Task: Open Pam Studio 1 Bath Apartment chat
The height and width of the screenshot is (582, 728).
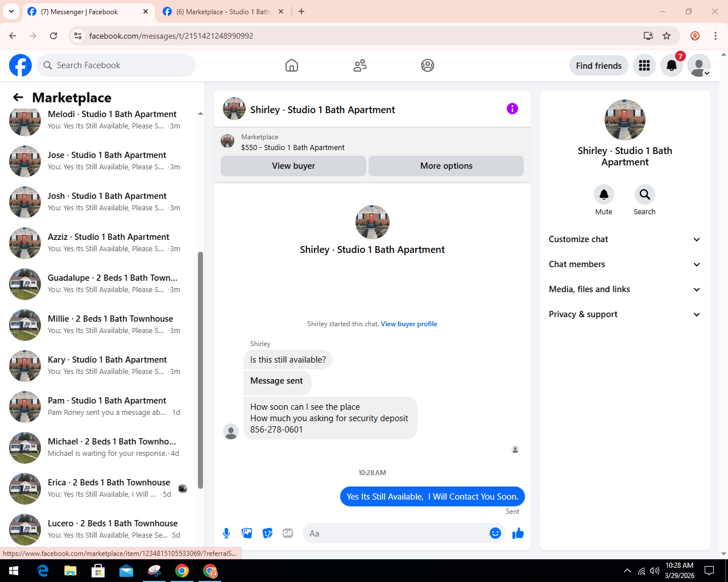Action: pyautogui.click(x=102, y=406)
